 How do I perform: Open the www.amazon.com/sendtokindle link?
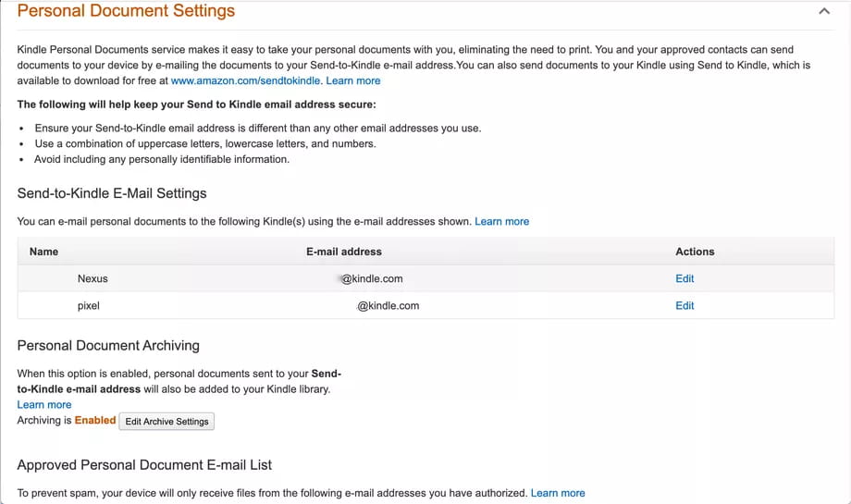tap(245, 80)
